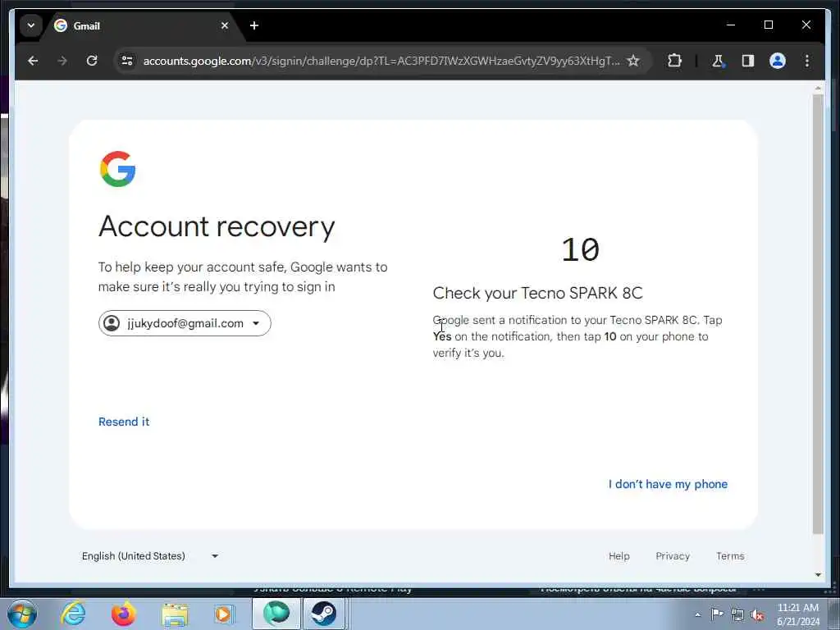The image size is (840, 630).
Task: Open the Terms footer link
Action: [730, 556]
